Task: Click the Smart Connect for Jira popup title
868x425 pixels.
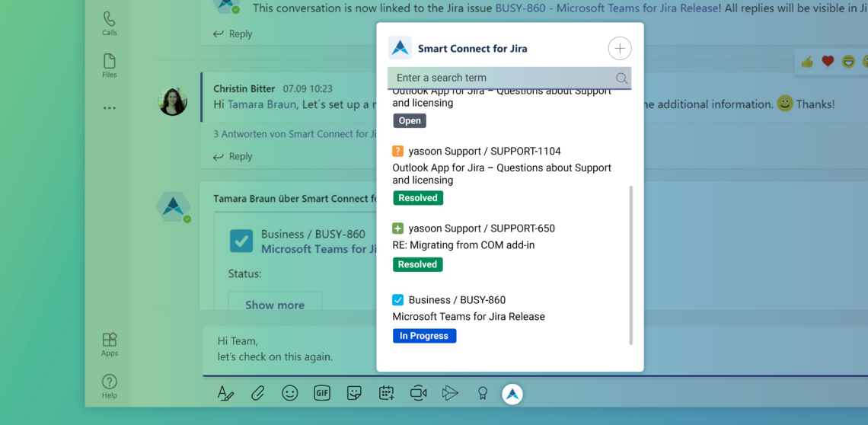Action: [472, 49]
